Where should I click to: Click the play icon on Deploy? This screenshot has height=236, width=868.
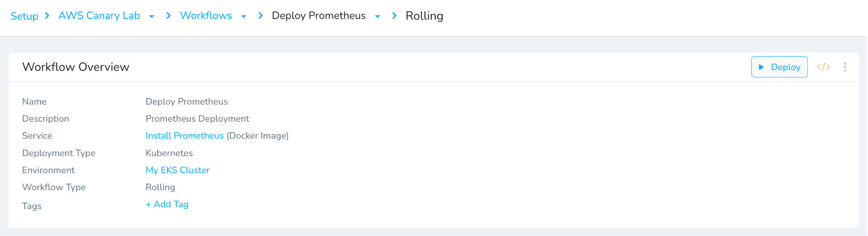pyautogui.click(x=761, y=67)
